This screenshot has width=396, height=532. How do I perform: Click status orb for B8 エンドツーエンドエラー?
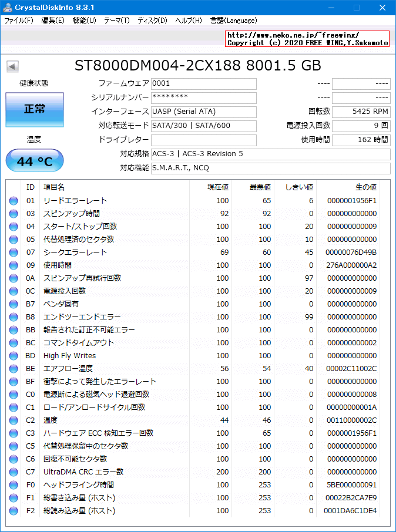tap(14, 317)
